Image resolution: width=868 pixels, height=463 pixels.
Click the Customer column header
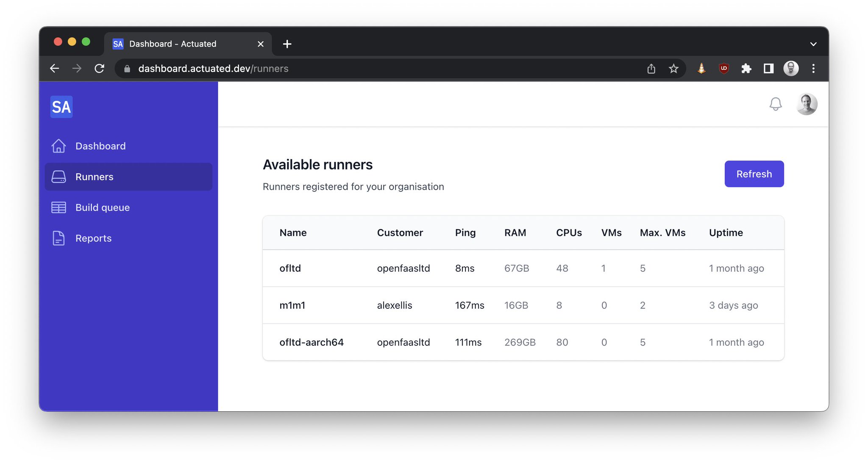tap(400, 233)
